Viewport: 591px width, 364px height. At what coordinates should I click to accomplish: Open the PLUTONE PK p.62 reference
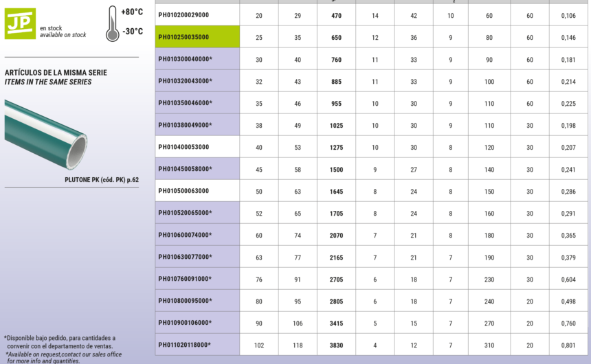coord(101,179)
